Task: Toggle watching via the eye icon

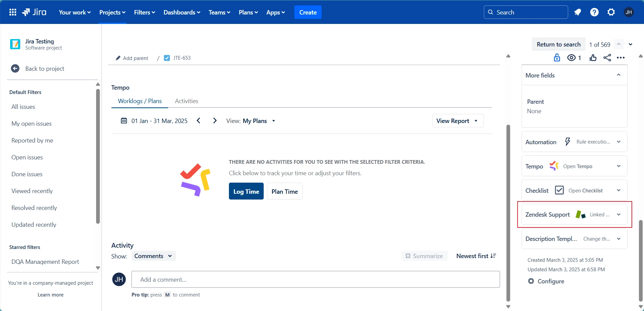Action: coord(571,58)
